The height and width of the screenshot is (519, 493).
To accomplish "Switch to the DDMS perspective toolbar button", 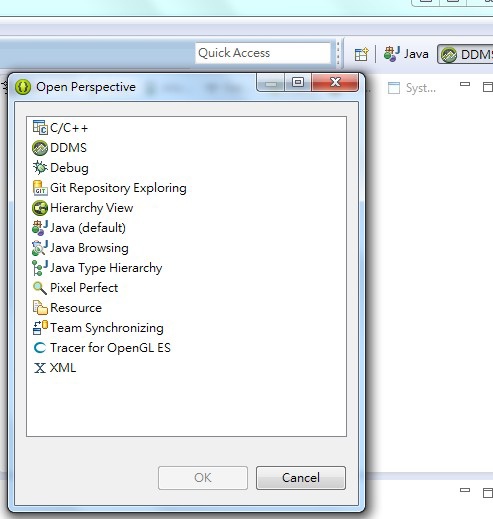I will (465, 55).
